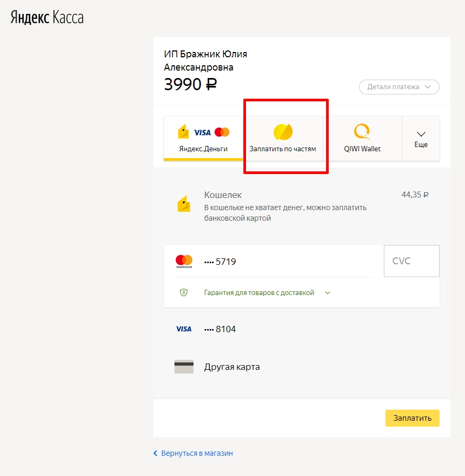Select the Яндекс.Деньги payment tab

[203, 138]
